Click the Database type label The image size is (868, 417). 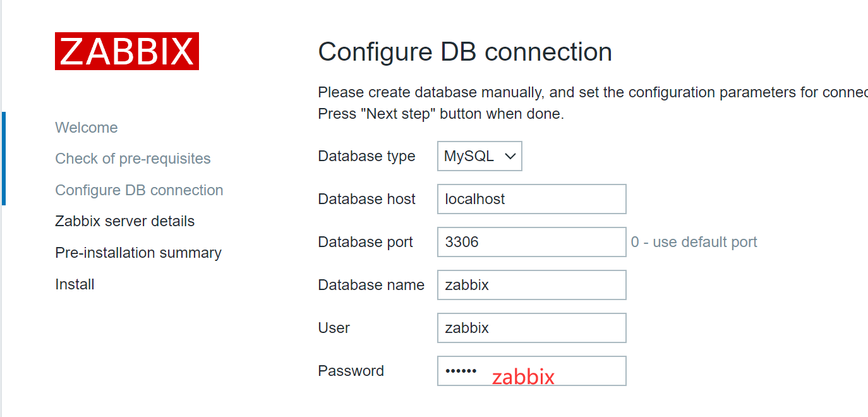pos(366,155)
